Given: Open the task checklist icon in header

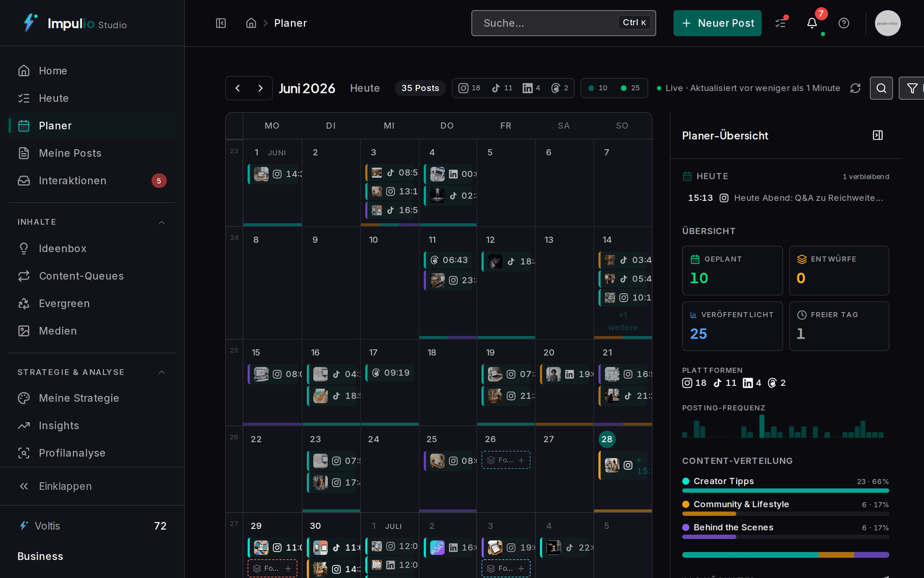Looking at the screenshot, I should coord(781,23).
